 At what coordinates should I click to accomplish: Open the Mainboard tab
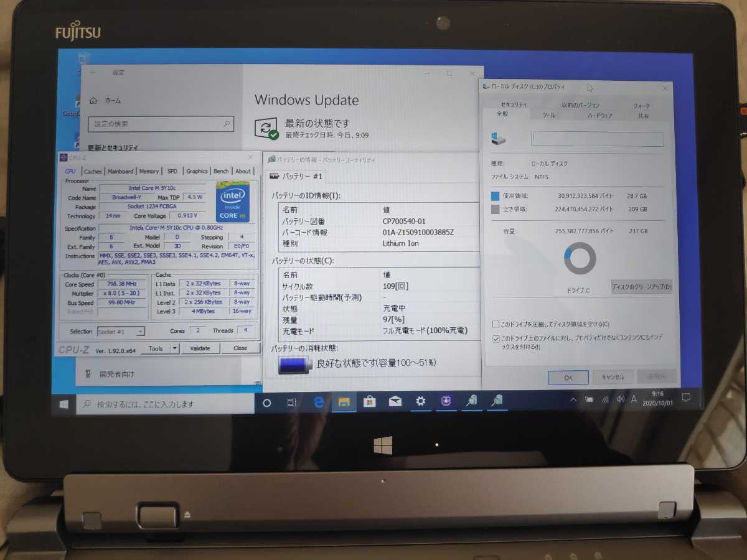click(x=120, y=171)
